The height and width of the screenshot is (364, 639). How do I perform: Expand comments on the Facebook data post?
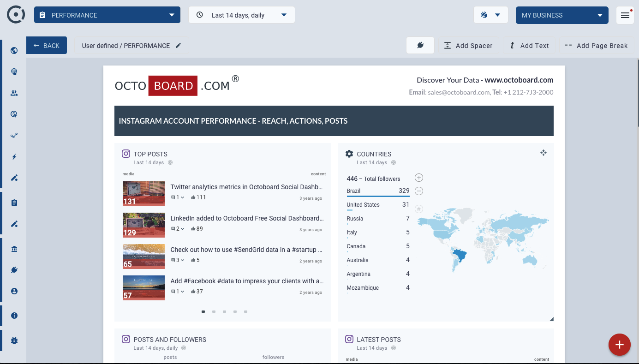tap(178, 292)
